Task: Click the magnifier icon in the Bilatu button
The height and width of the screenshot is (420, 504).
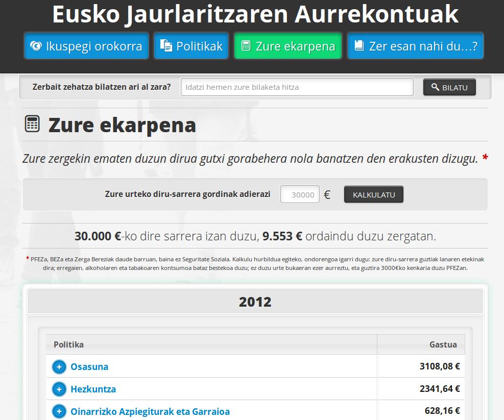Action: [x=435, y=87]
